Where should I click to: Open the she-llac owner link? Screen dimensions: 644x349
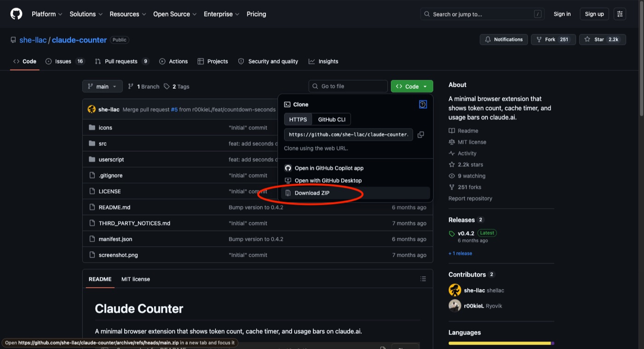[x=33, y=40]
